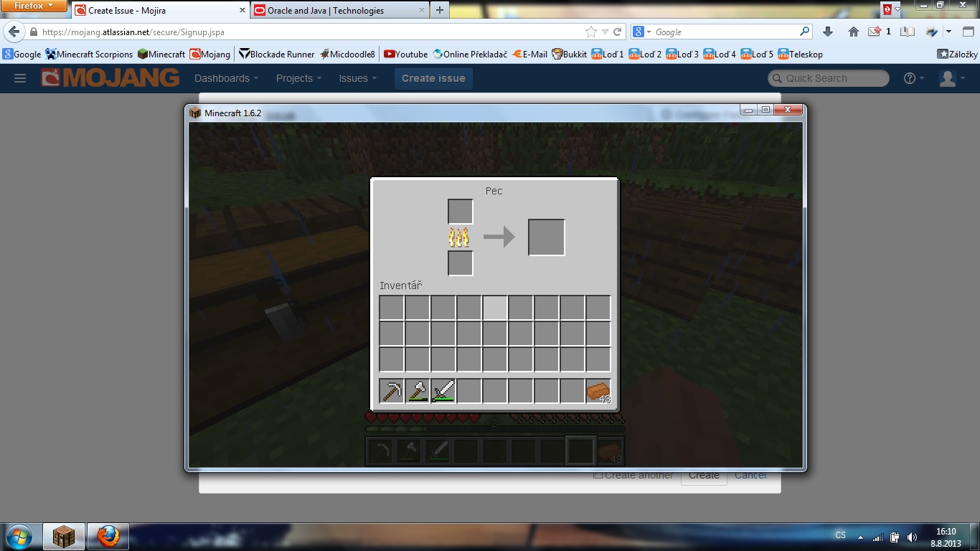Expand the arrow next to the printer icon
Viewport: 980px width, 551px height.
948,32
